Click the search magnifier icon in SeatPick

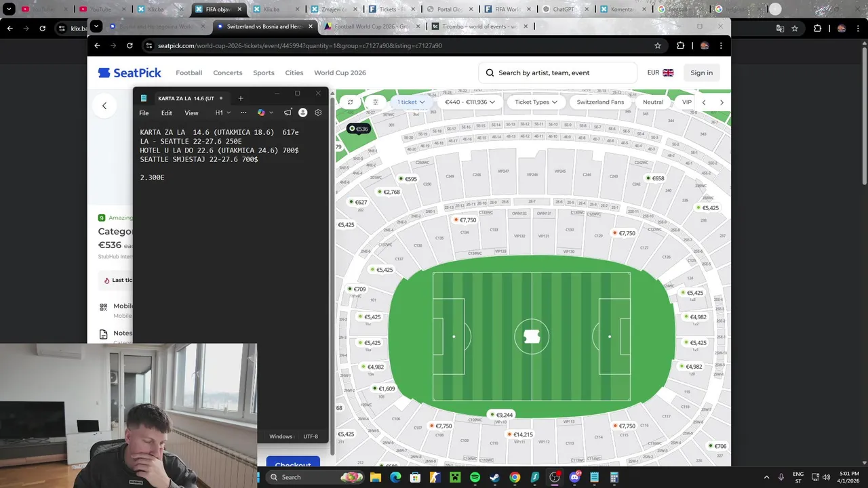[x=490, y=73]
